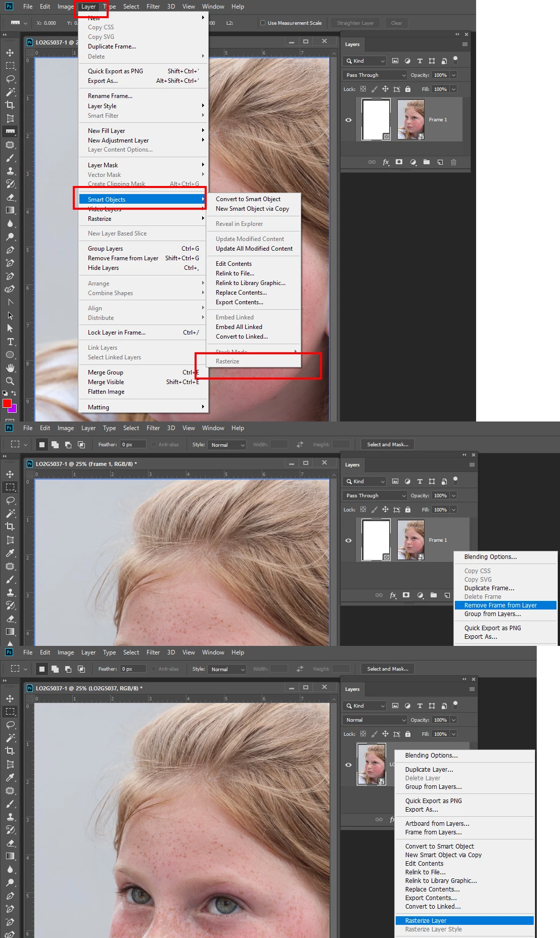The width and height of the screenshot is (560, 938).
Task: Select Move tool in the LO2G5037, RGB/8 window
Action: pos(10,698)
